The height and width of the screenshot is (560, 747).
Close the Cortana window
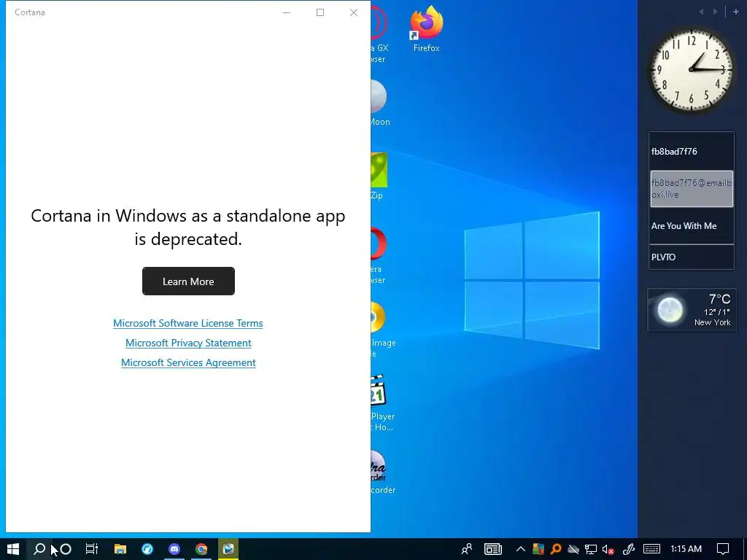coord(354,12)
